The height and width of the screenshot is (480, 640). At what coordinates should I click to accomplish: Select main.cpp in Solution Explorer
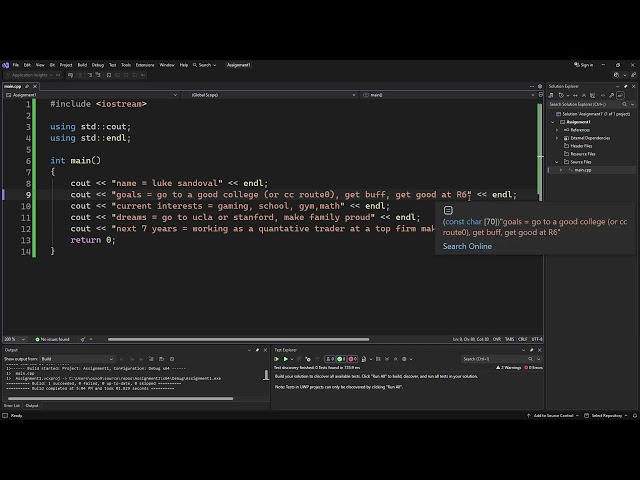[582, 170]
